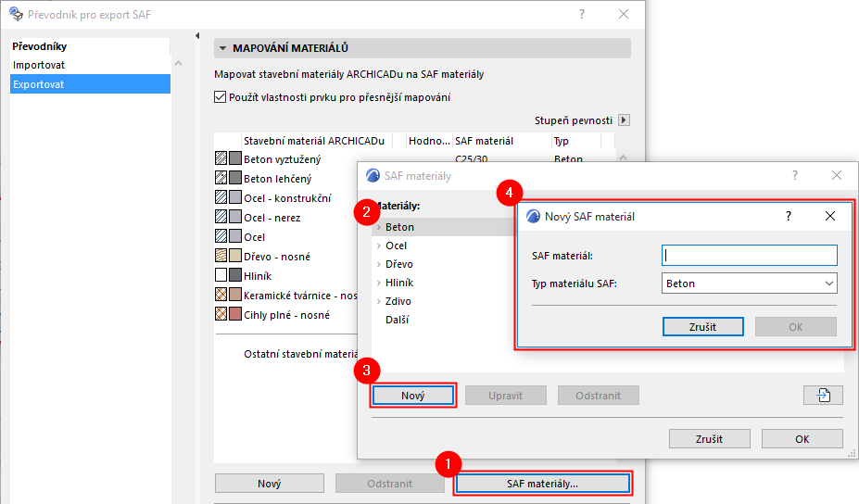The width and height of the screenshot is (859, 504).
Task: Click help icon in SAF materiály title bar
Action: [795, 175]
